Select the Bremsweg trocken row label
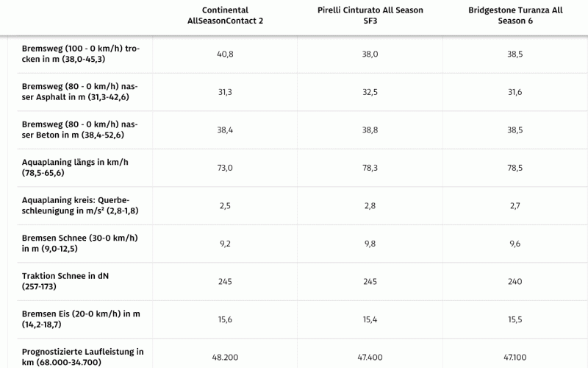The image size is (588, 368). click(80, 54)
